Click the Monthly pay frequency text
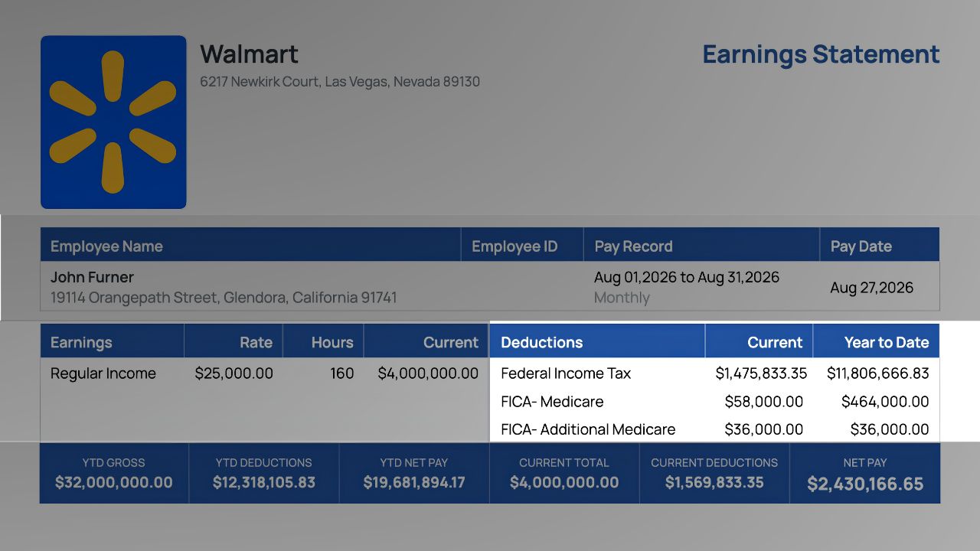980x551 pixels. click(622, 298)
